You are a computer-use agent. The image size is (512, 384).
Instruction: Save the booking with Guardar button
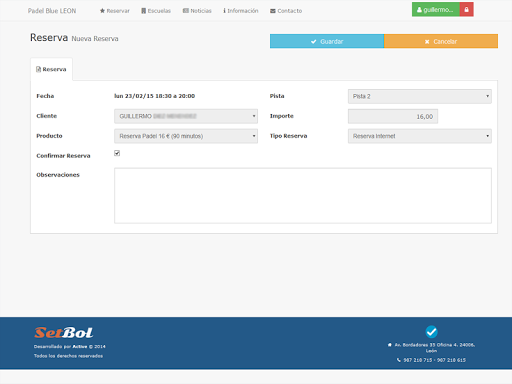click(x=327, y=41)
